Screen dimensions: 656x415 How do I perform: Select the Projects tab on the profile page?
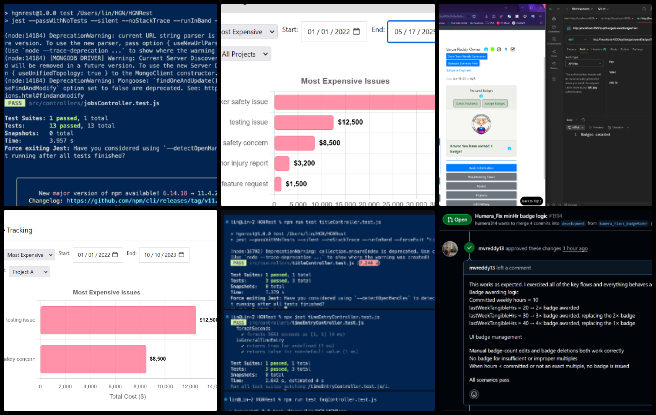pos(481,195)
